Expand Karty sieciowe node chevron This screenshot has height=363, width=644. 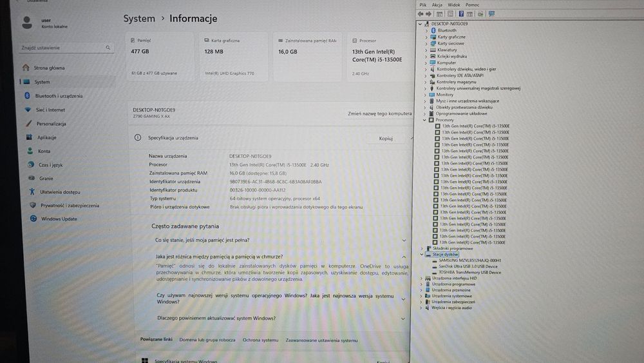point(426,44)
